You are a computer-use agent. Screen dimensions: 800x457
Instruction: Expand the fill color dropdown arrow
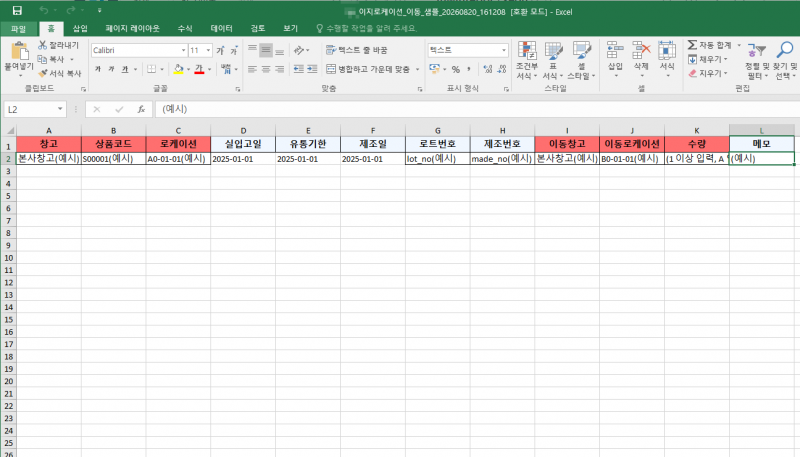coord(188,69)
